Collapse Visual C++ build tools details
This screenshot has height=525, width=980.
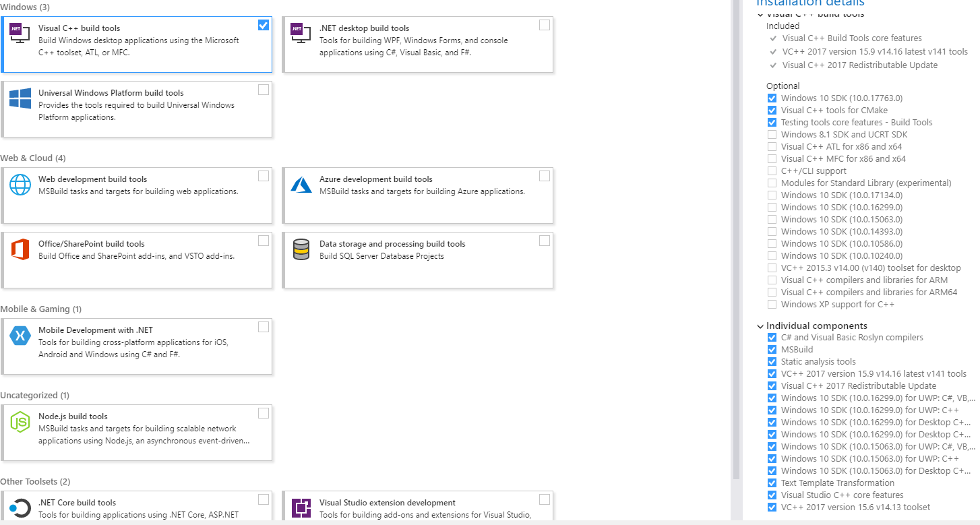coord(760,13)
